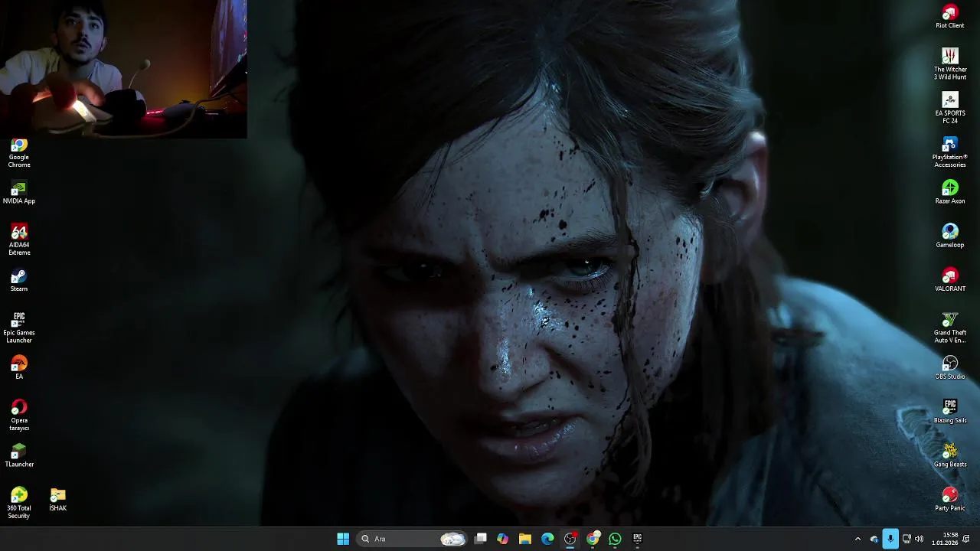Select the VALORANT desktop shortcut
This screenshot has width=980, height=551.
point(950,281)
